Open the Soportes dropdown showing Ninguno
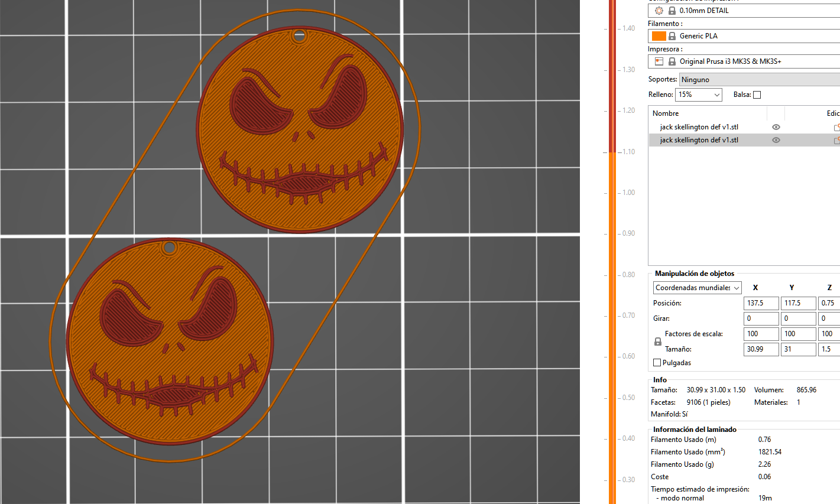The image size is (840, 504). [x=760, y=80]
